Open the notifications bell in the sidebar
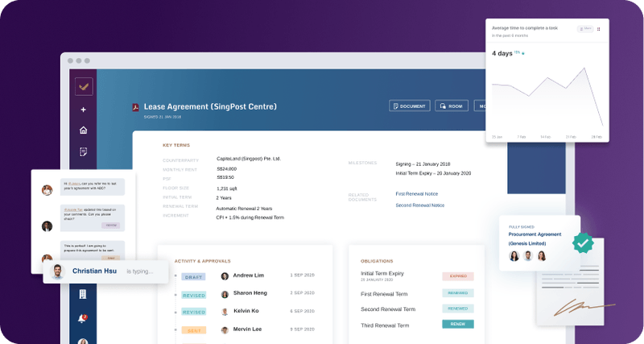The image size is (644, 344). click(82, 318)
